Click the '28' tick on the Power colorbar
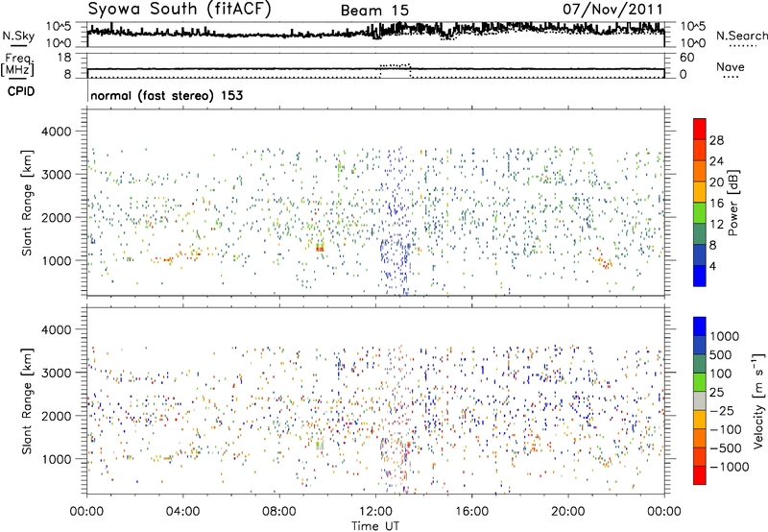Screen dimensions: 768x532 click(716, 140)
